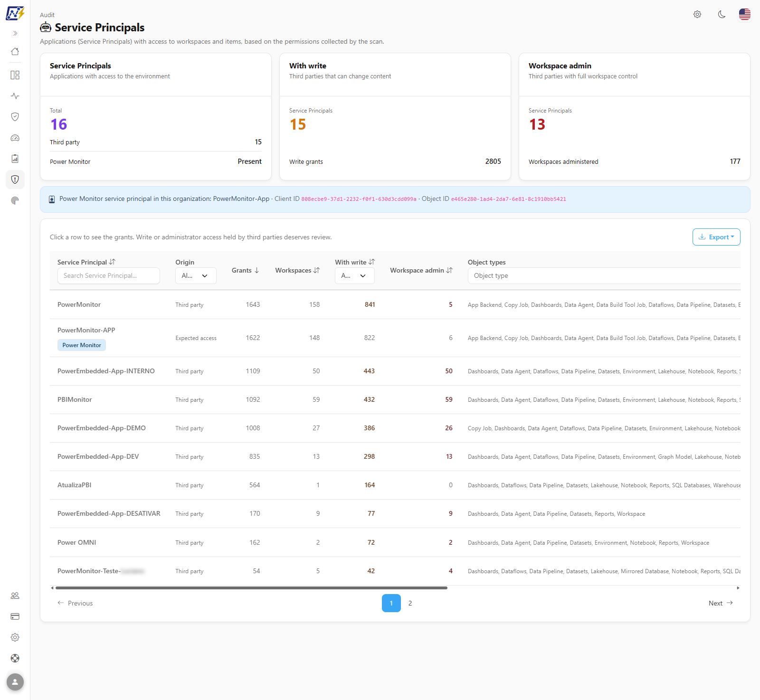Open the report document icon in sidebar
This screenshot has height=700, width=760.
tap(15, 159)
